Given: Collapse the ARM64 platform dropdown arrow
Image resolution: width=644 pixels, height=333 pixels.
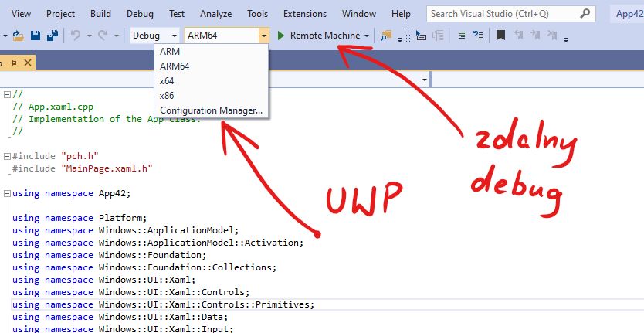Looking at the screenshot, I should pyautogui.click(x=263, y=36).
